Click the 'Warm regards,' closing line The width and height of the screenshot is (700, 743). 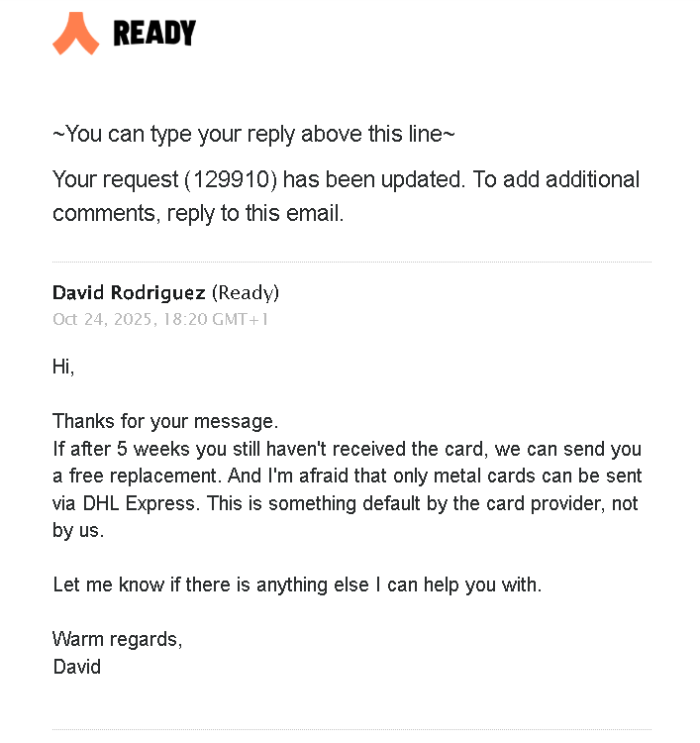(117, 639)
